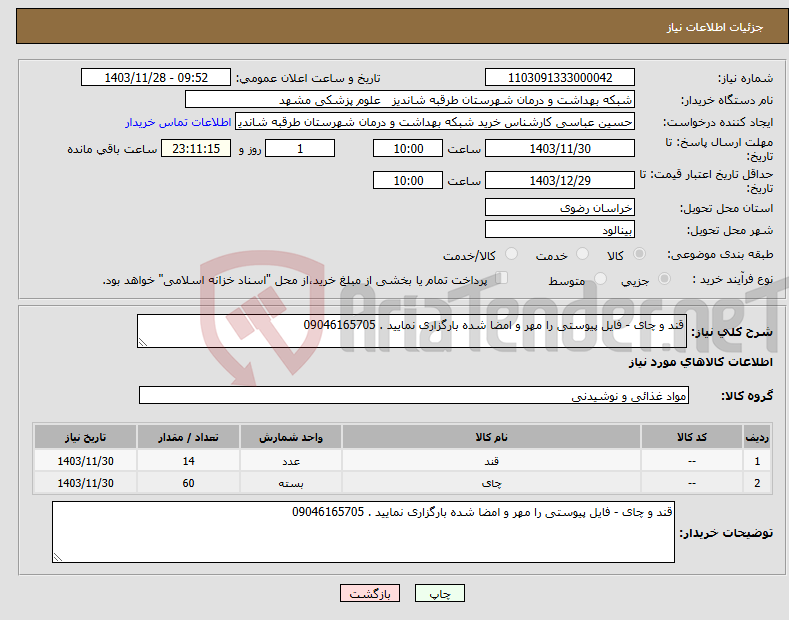Click the response deadline date 1403/11/30 field
The height and width of the screenshot is (620, 789).
pyautogui.click(x=560, y=148)
